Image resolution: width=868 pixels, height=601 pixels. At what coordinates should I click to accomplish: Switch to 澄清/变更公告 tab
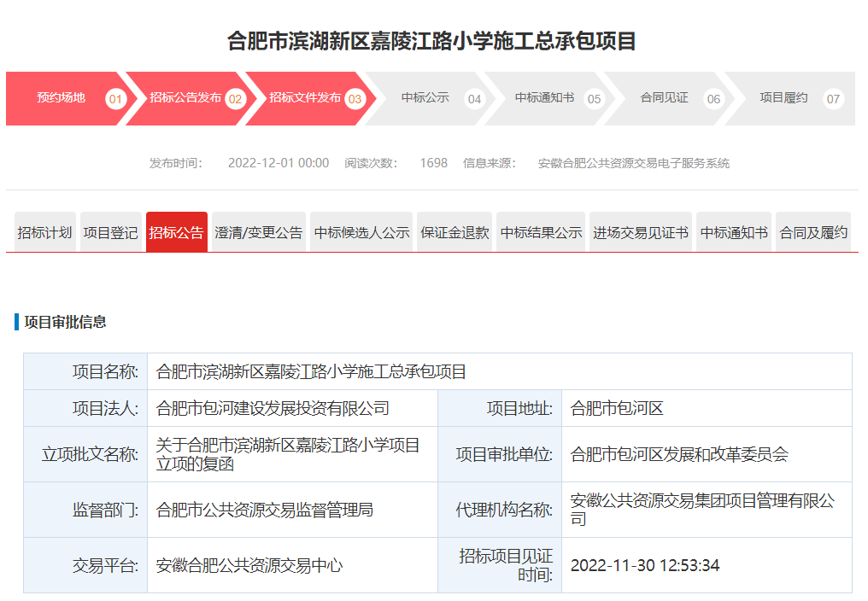tap(259, 232)
